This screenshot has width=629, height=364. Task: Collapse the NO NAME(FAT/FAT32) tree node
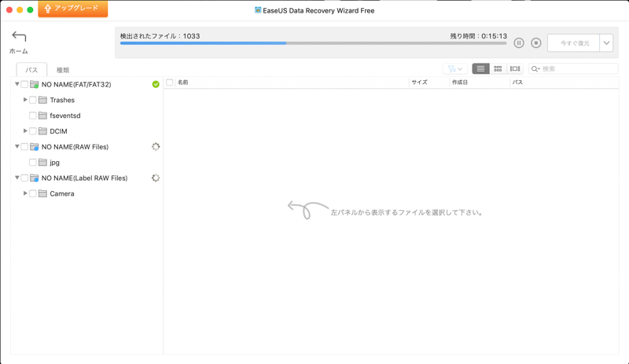coord(17,84)
